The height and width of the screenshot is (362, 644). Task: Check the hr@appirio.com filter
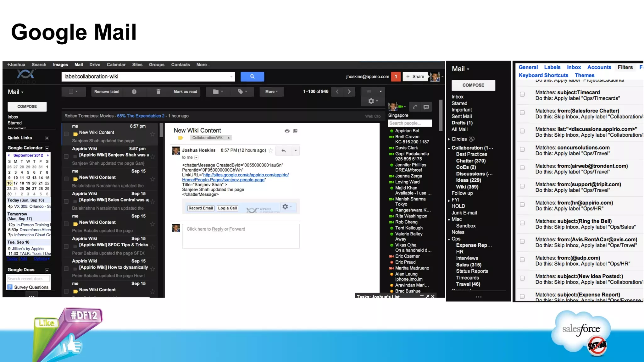point(522,205)
